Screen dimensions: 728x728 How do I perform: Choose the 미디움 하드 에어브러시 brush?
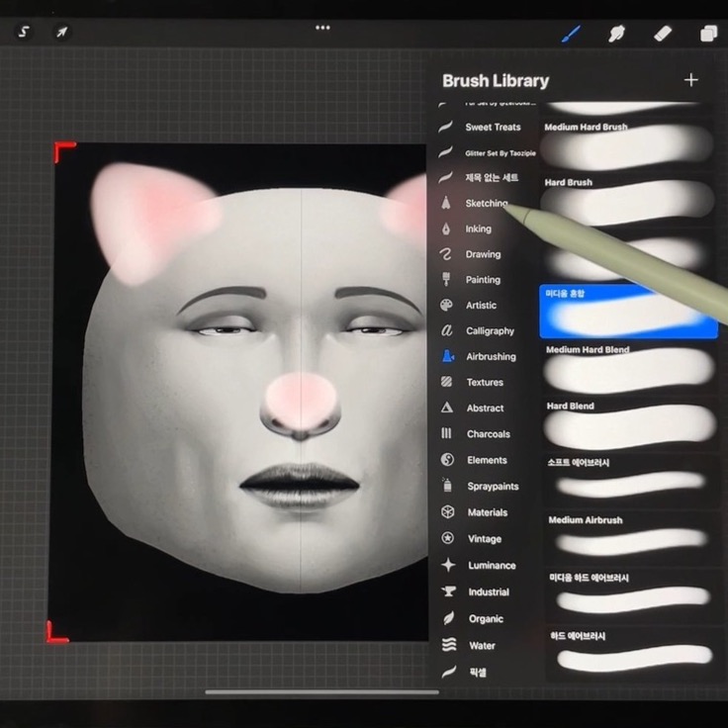pos(631,595)
